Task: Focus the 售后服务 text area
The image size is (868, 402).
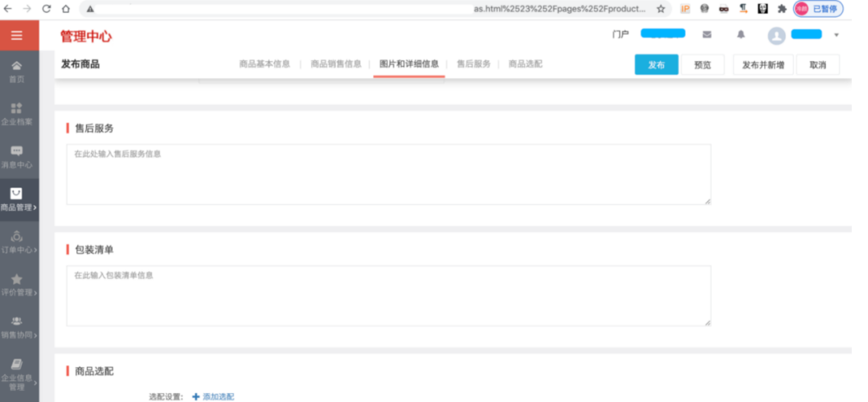Action: (389, 174)
